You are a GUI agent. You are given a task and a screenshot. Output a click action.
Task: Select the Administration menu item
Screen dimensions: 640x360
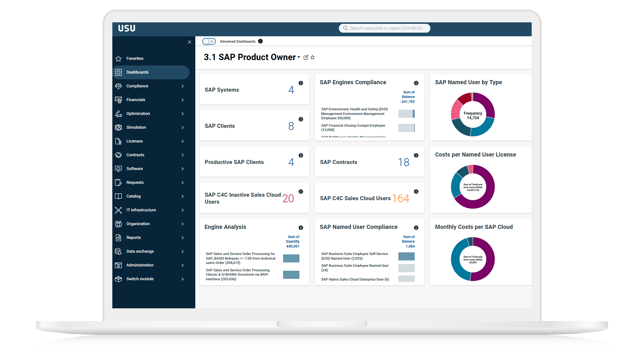click(151, 265)
